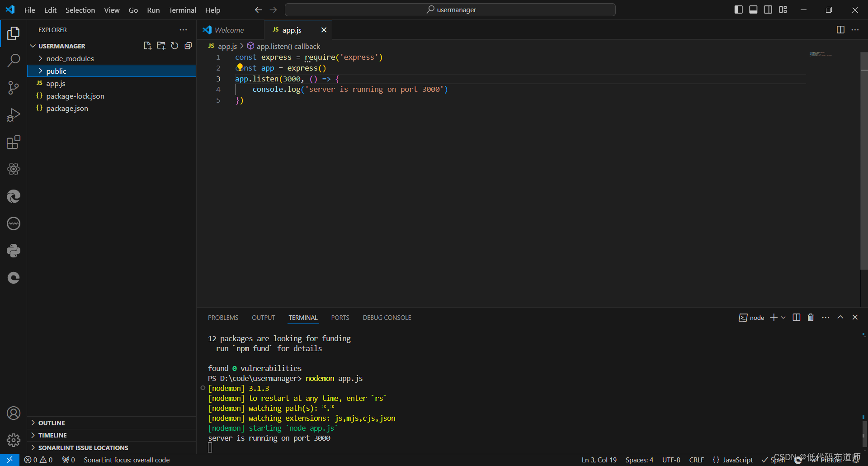
Task: Split the terminal panel
Action: 797,318
